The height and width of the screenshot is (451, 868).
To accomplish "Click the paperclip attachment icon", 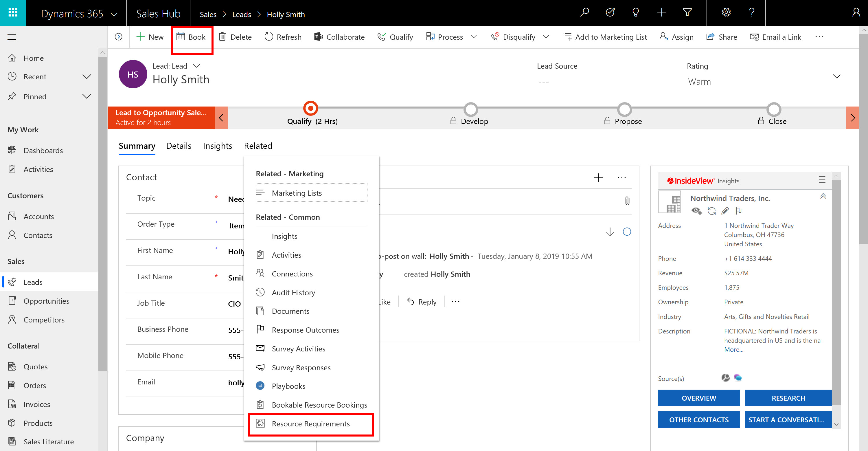I will [627, 201].
